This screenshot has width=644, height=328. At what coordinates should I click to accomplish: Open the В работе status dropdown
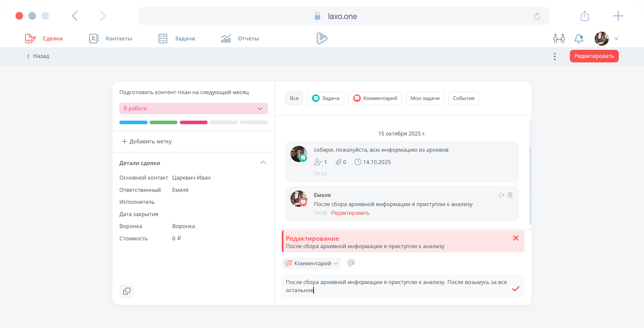pyautogui.click(x=194, y=109)
